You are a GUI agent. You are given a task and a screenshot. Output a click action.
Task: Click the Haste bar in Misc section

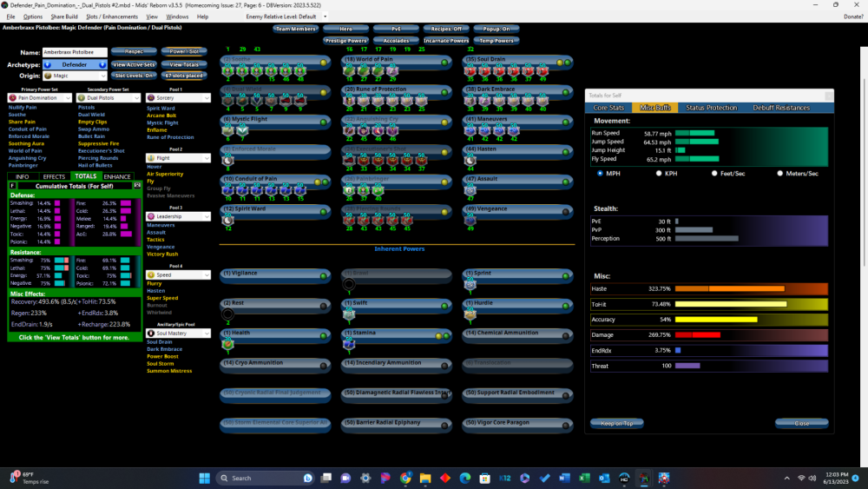[x=751, y=288]
